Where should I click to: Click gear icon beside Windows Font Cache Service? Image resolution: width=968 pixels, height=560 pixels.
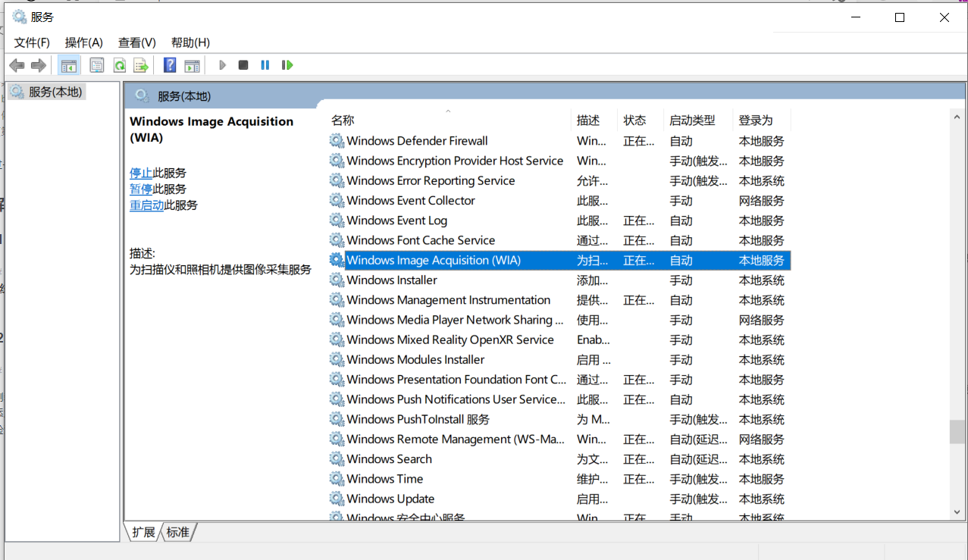pos(337,239)
